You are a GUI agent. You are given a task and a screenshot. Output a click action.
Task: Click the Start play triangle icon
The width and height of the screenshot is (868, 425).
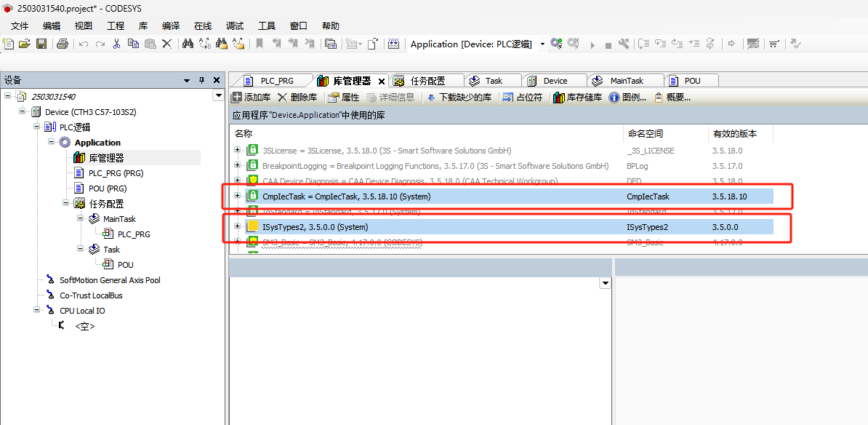coord(592,45)
